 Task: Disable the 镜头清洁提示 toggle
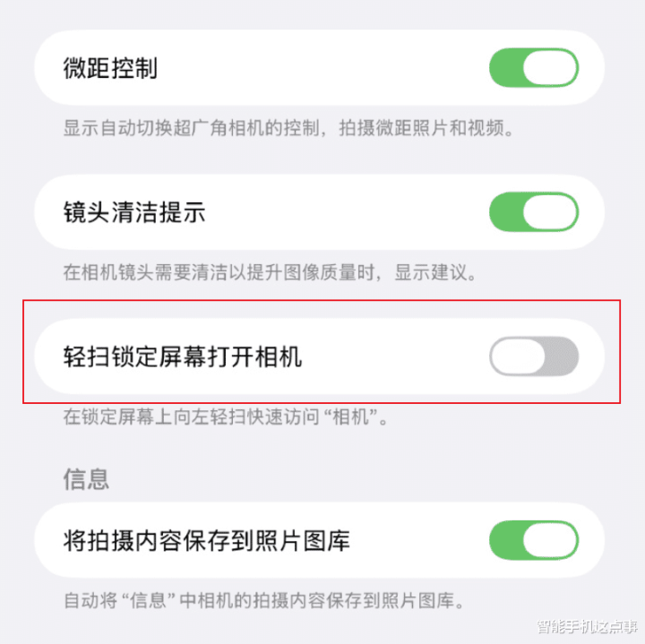pos(534,211)
